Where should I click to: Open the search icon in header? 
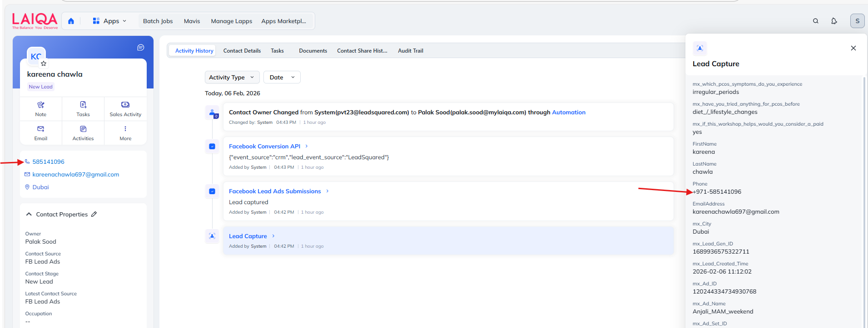815,21
